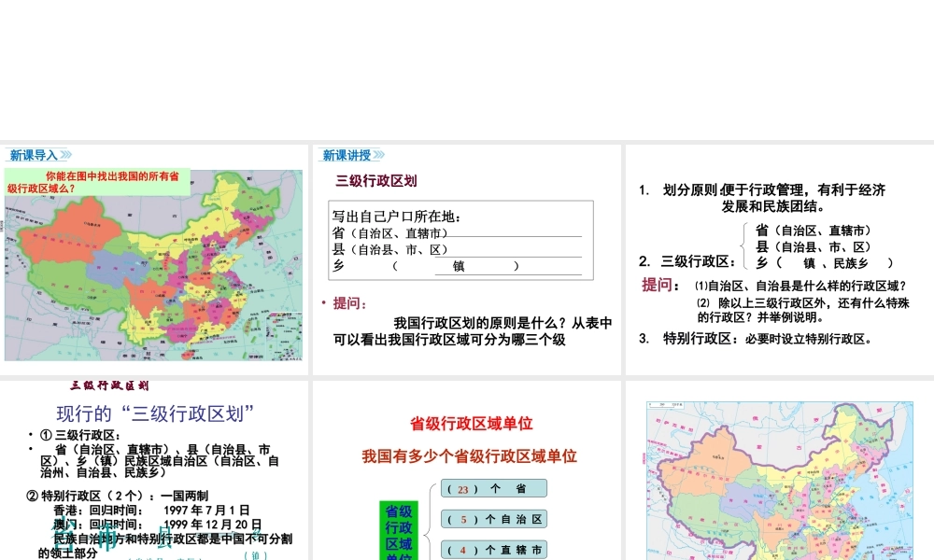Click the (23) 个省 box
934x560 pixels.
pos(494,488)
